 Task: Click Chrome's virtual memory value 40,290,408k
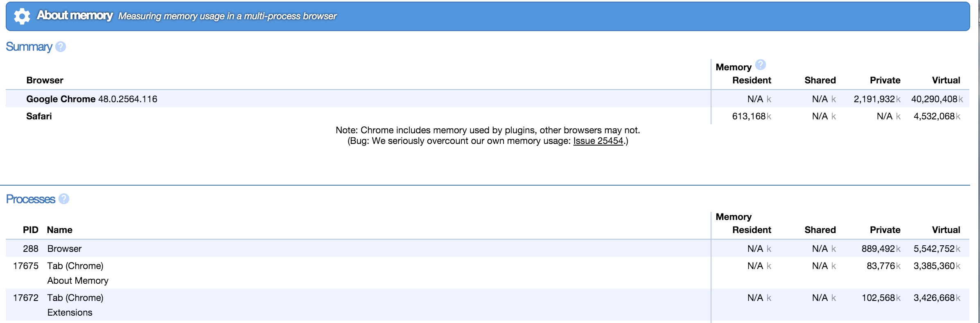937,99
